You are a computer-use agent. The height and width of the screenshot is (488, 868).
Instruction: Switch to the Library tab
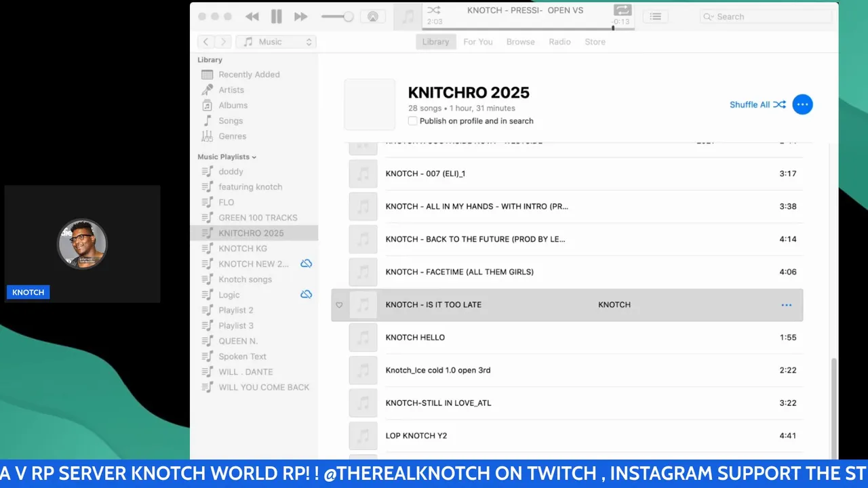(x=435, y=42)
